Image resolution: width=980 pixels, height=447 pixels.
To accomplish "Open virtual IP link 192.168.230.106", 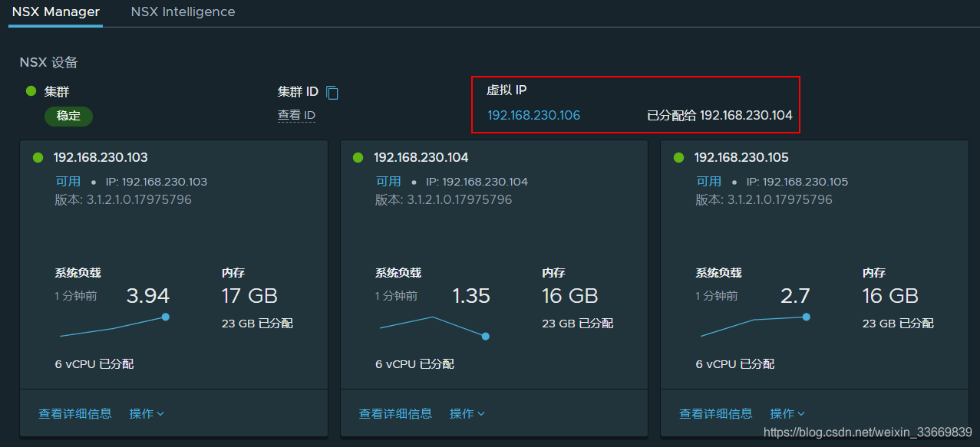I will coord(534,116).
